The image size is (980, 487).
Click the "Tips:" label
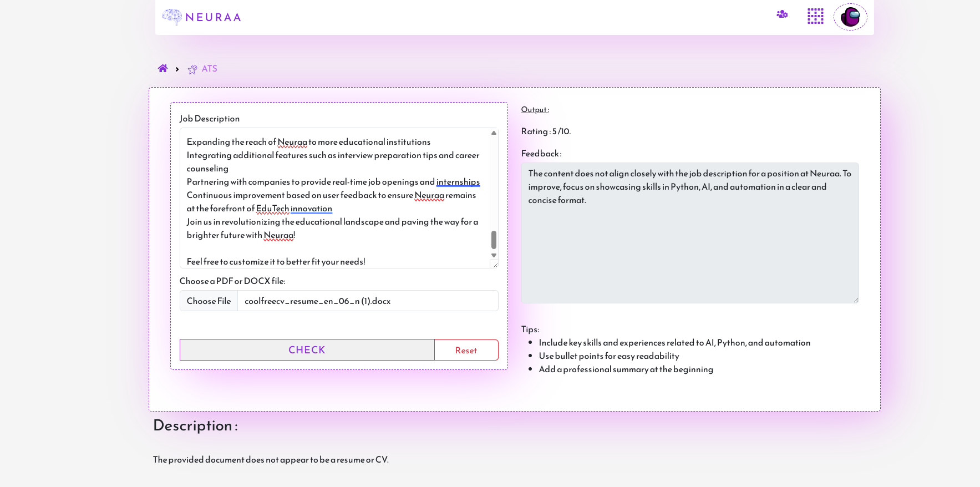point(530,329)
